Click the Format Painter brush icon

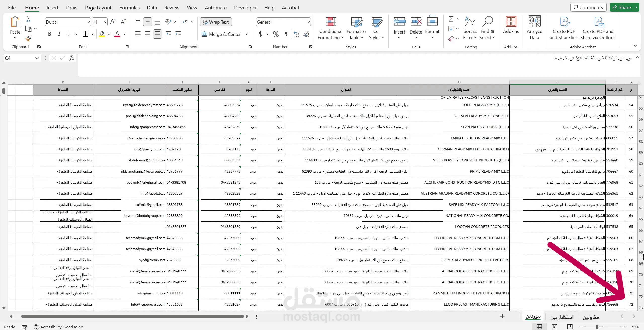coord(28,38)
